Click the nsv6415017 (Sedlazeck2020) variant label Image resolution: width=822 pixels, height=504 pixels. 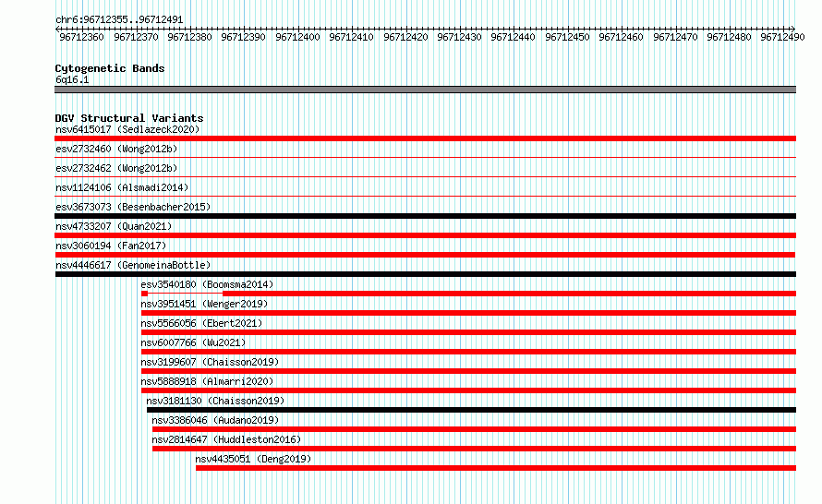coord(127,129)
